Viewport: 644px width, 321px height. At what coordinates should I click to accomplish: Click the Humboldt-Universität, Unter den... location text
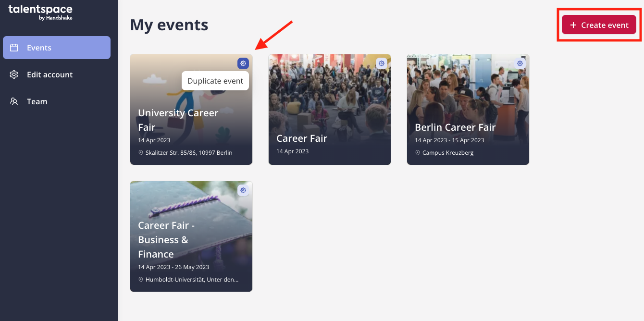pos(192,280)
